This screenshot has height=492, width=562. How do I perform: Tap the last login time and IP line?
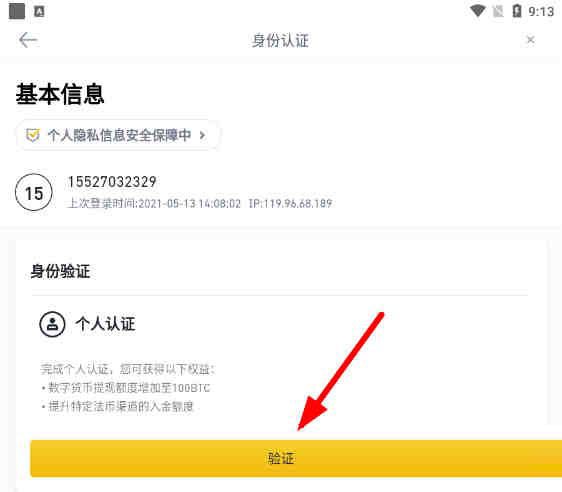coord(200,204)
